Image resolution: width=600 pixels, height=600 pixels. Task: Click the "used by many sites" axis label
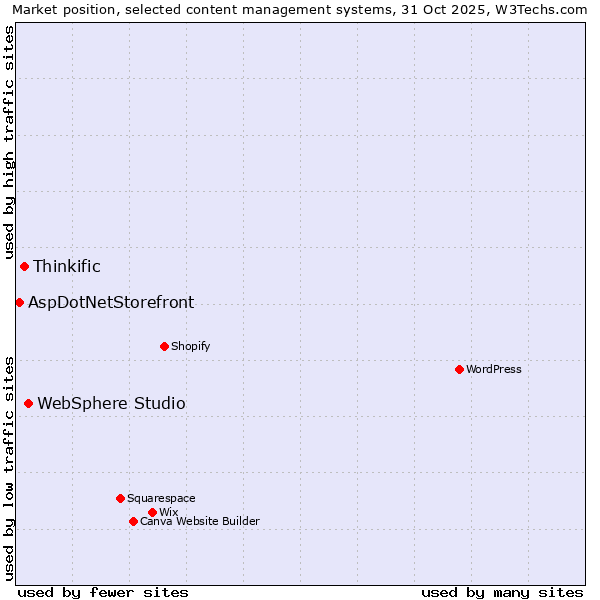pyautogui.click(x=502, y=592)
